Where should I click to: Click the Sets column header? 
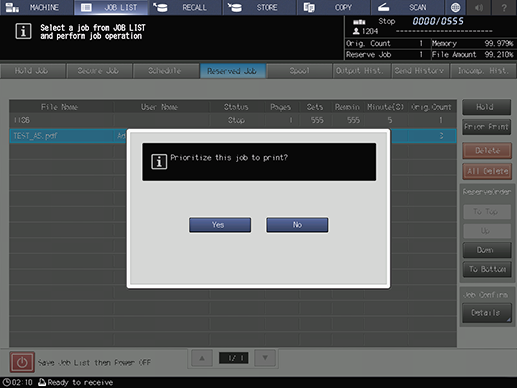tap(315, 107)
